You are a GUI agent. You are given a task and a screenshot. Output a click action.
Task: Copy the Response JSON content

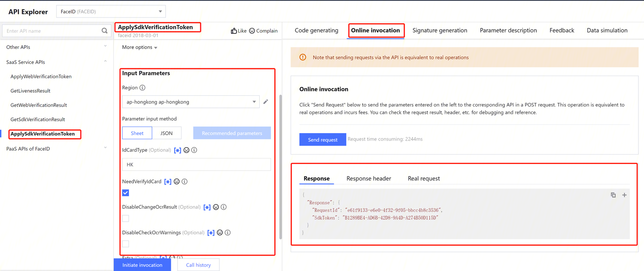coord(613,195)
